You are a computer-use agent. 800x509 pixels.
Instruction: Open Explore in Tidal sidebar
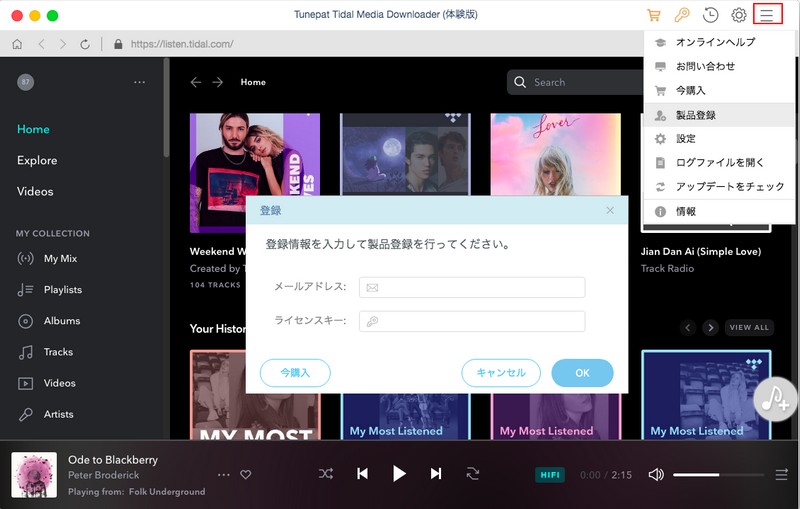tap(37, 160)
